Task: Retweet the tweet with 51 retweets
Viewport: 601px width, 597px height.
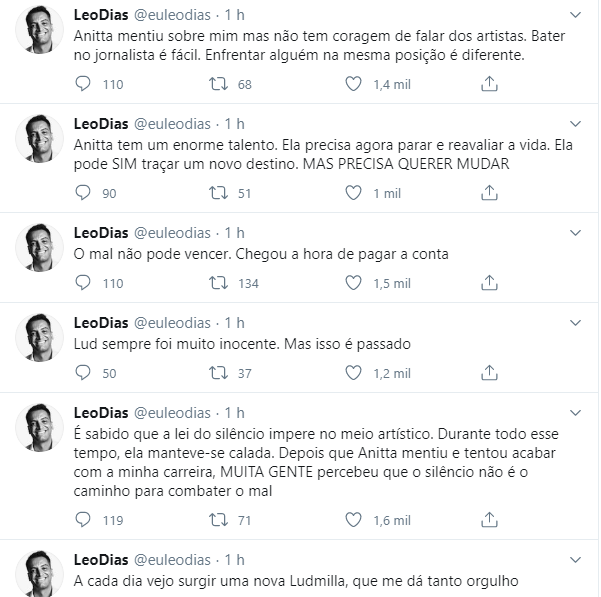Action: coord(218,193)
